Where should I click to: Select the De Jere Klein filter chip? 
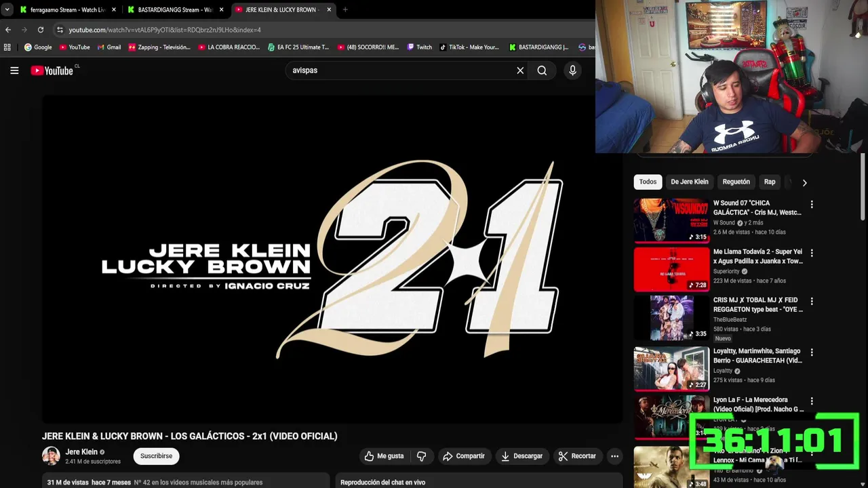690,182
